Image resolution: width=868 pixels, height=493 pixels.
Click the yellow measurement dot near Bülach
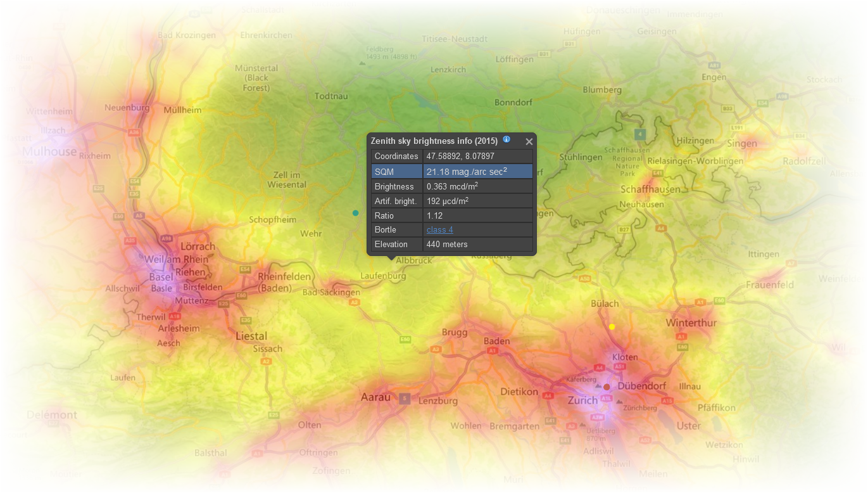pos(612,326)
